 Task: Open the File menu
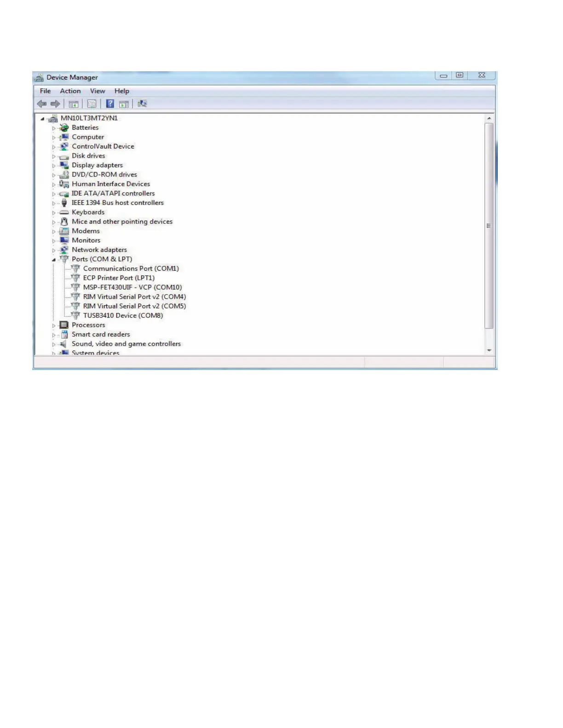pyautogui.click(x=45, y=91)
